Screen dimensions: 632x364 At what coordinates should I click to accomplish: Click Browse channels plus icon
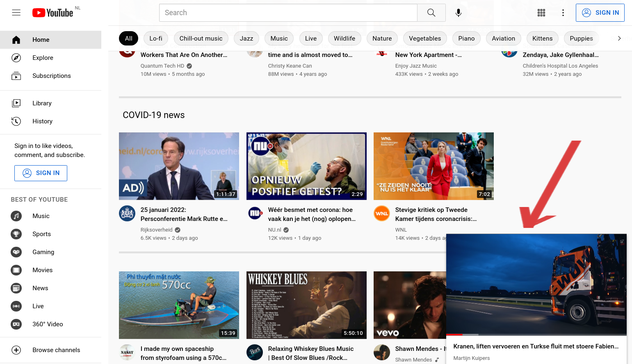(x=16, y=350)
